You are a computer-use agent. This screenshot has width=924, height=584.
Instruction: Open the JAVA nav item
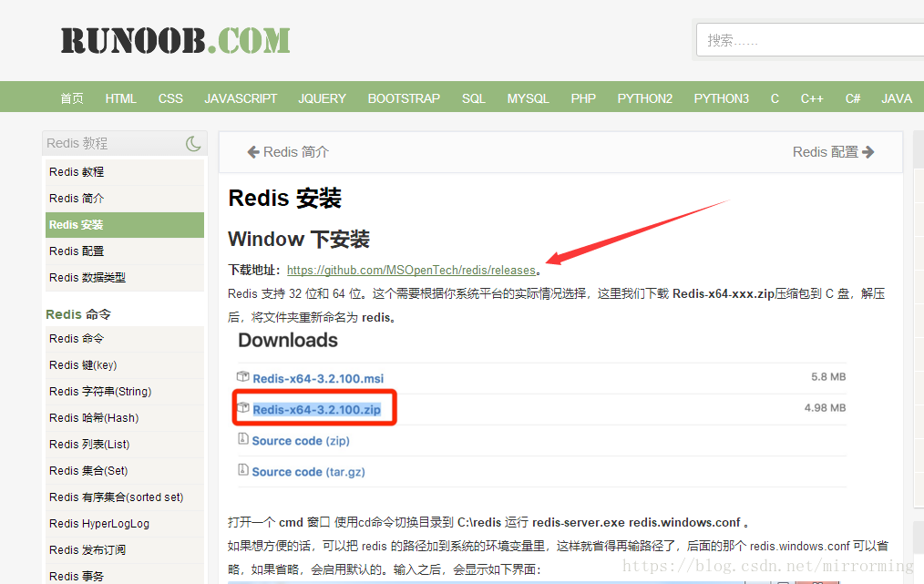coord(897,98)
